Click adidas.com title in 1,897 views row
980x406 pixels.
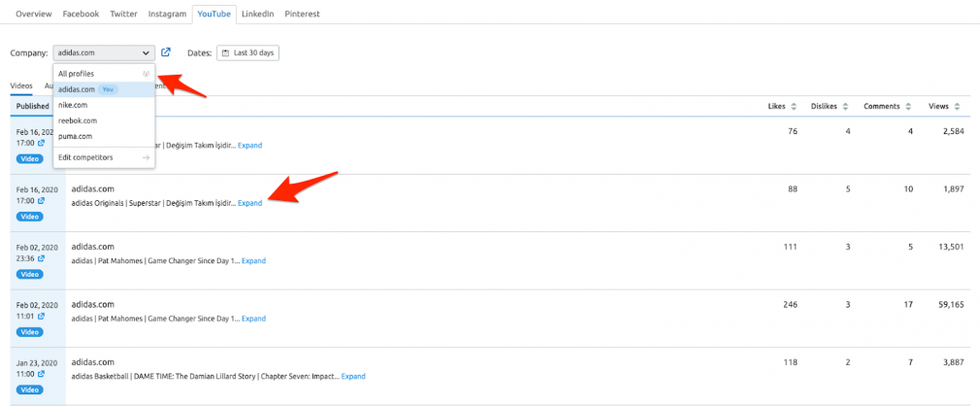click(x=92, y=189)
